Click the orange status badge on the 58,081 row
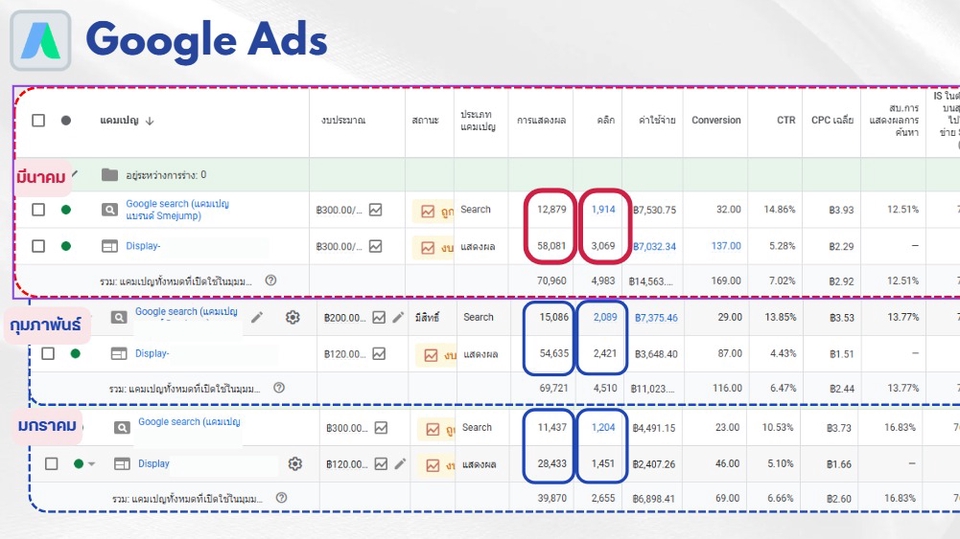The image size is (960, 539). 433,248
